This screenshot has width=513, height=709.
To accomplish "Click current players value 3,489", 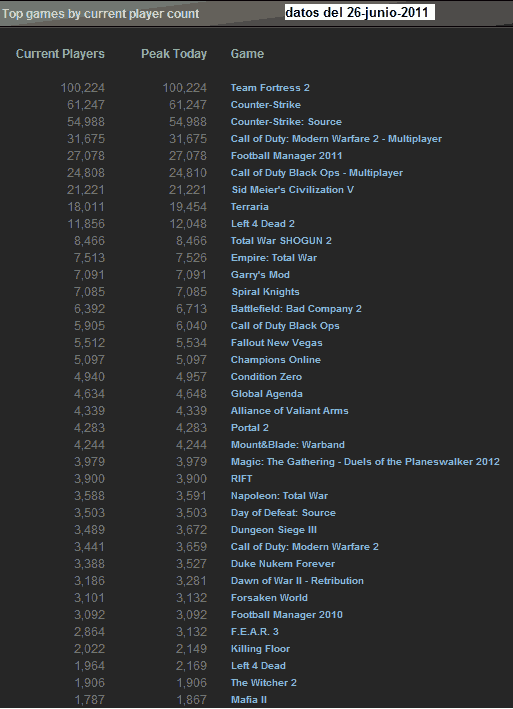I will pyautogui.click(x=89, y=530).
